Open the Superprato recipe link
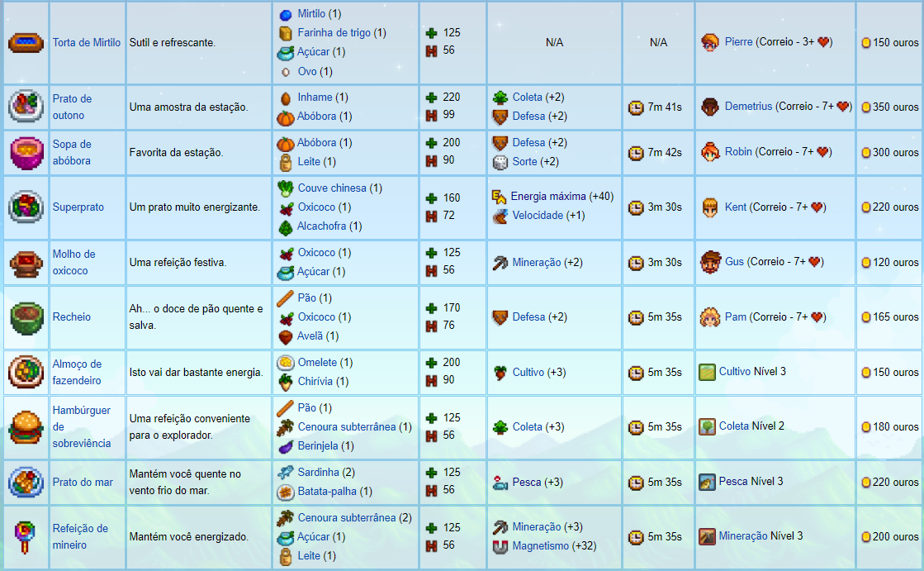The height and width of the screenshot is (571, 924). click(x=78, y=207)
